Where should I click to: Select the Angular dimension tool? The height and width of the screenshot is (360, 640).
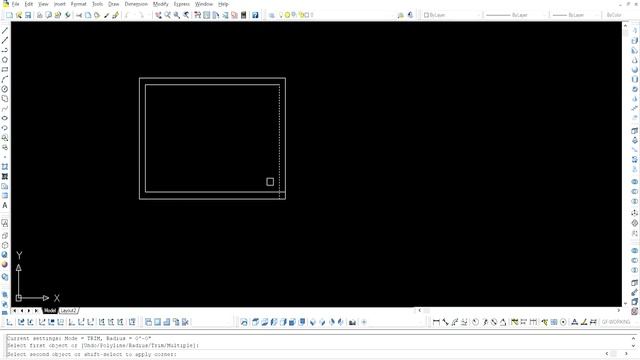point(503,322)
